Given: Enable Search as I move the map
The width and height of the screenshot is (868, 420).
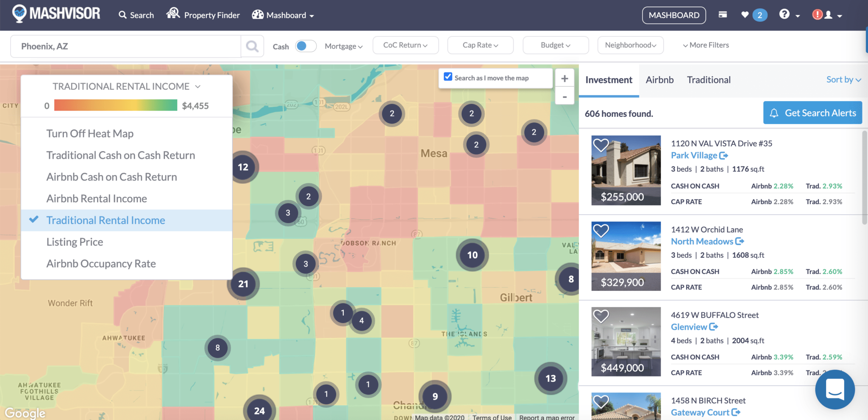Looking at the screenshot, I should 448,77.
